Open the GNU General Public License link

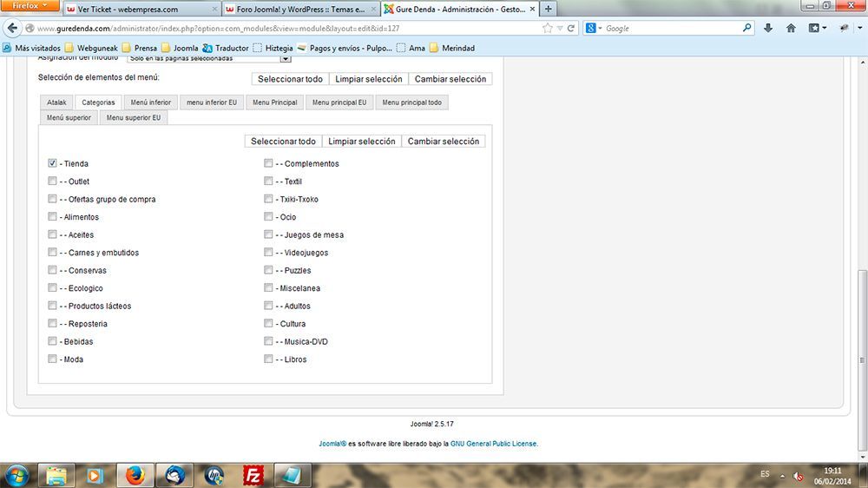click(493, 444)
